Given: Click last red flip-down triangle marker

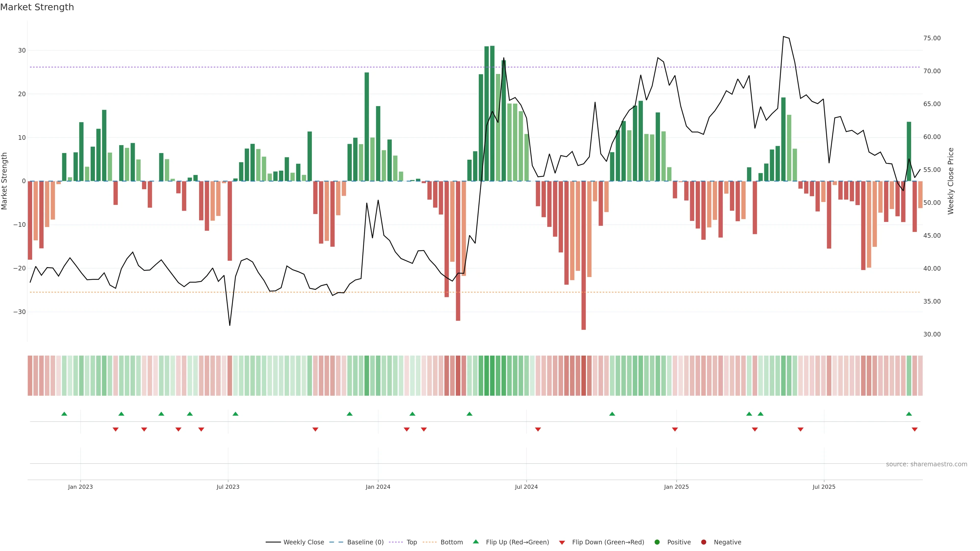Looking at the screenshot, I should (915, 429).
